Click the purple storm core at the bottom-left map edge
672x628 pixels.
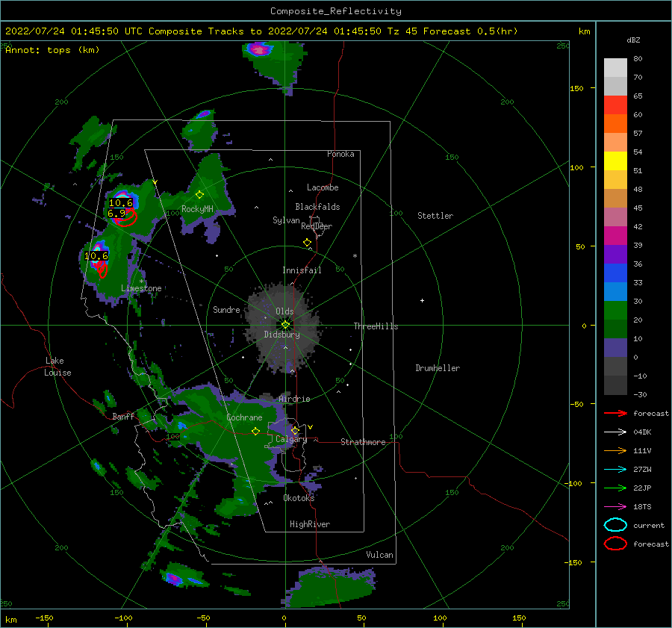tap(175, 579)
